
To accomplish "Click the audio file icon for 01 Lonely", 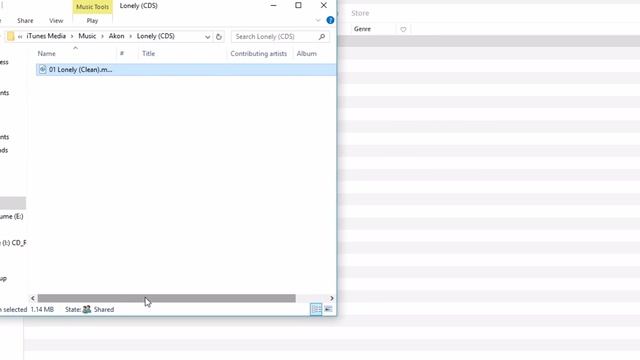I will point(42,70).
